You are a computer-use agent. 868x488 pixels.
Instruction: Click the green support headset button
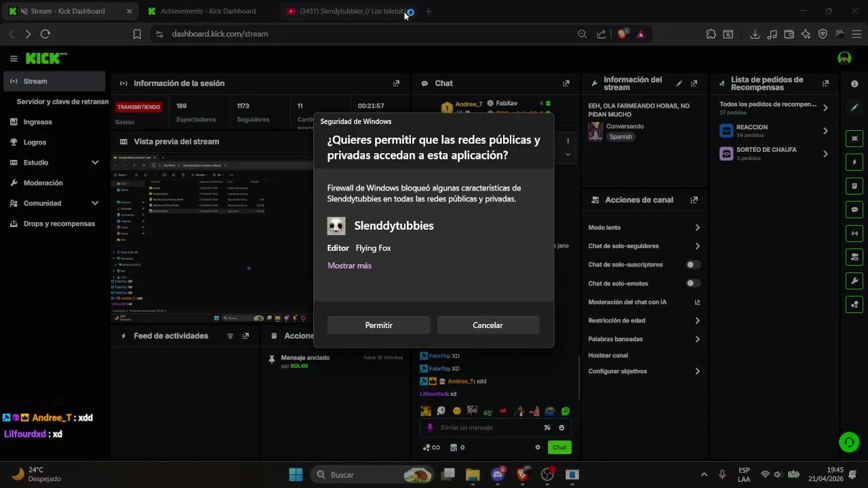[848, 443]
